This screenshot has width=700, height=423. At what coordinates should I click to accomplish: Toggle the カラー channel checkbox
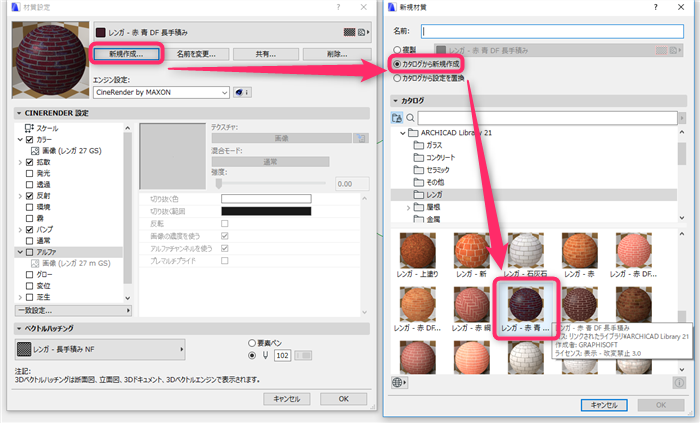point(29,140)
